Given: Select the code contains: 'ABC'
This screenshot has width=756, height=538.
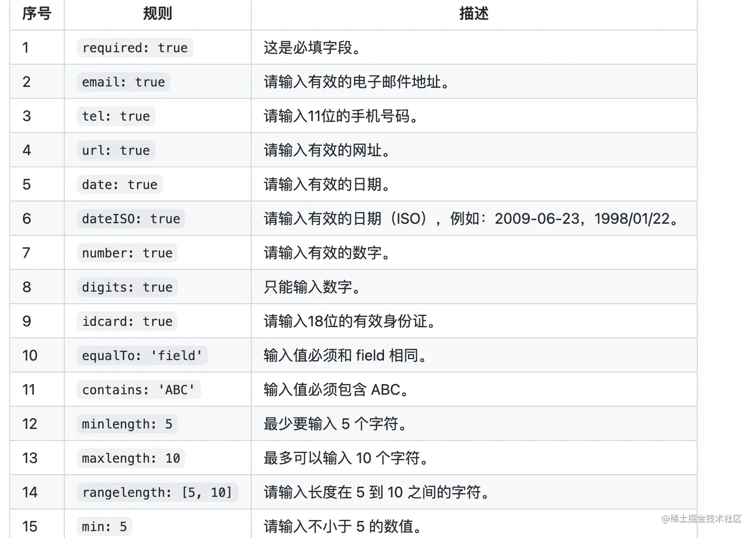Looking at the screenshot, I should [x=138, y=390].
